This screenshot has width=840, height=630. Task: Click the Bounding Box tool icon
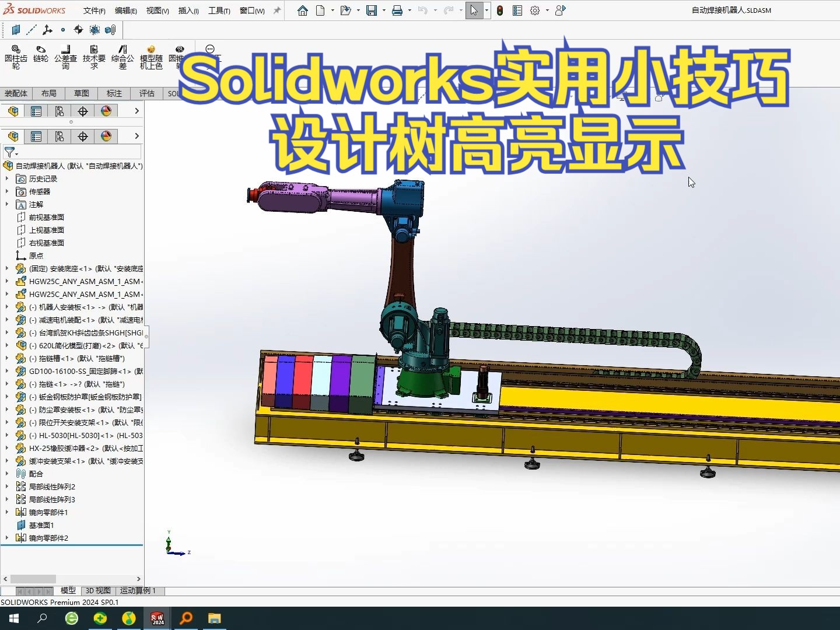coord(94,30)
